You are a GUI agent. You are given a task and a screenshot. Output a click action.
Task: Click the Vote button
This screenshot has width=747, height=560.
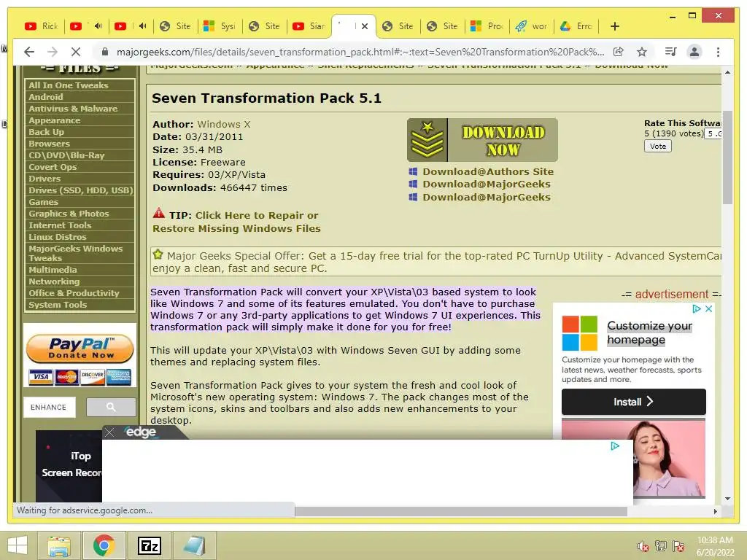pos(658,146)
